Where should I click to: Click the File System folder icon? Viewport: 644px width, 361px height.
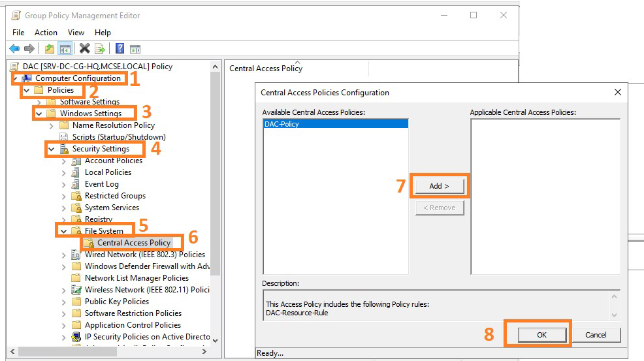[x=76, y=231]
